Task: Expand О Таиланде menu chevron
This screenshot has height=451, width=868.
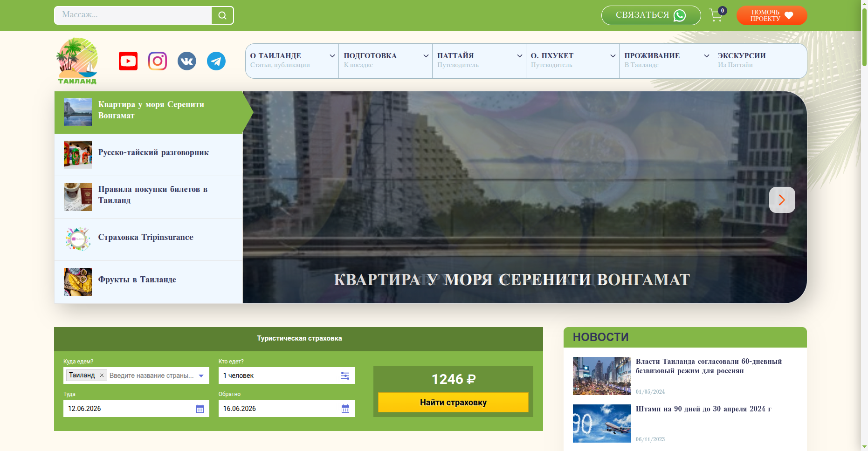Action: (x=332, y=56)
